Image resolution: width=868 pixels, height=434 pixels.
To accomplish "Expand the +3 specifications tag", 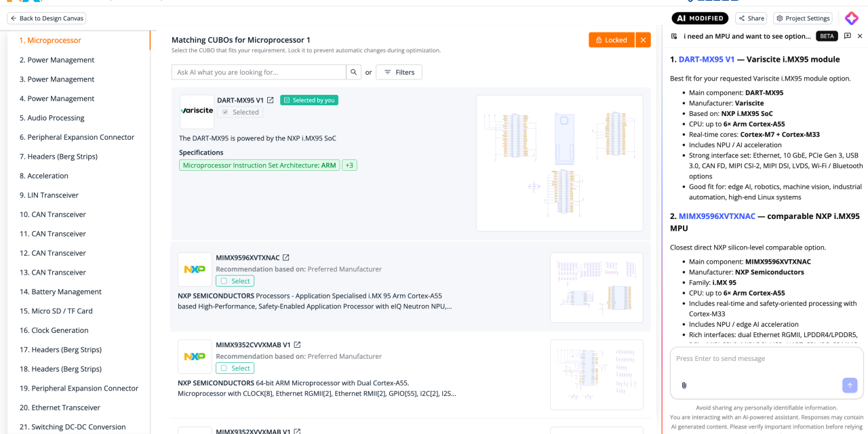I will 349,165.
